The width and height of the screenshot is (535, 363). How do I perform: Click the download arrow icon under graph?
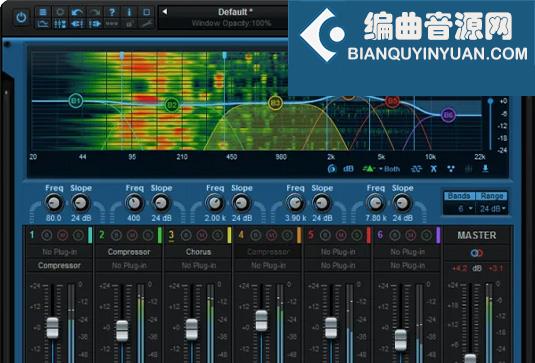(485, 169)
